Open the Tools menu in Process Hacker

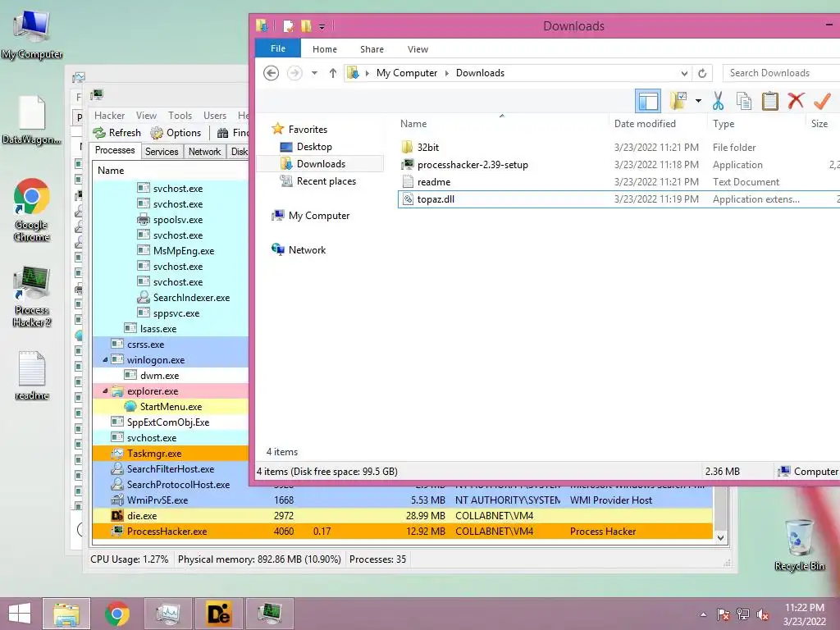180,116
